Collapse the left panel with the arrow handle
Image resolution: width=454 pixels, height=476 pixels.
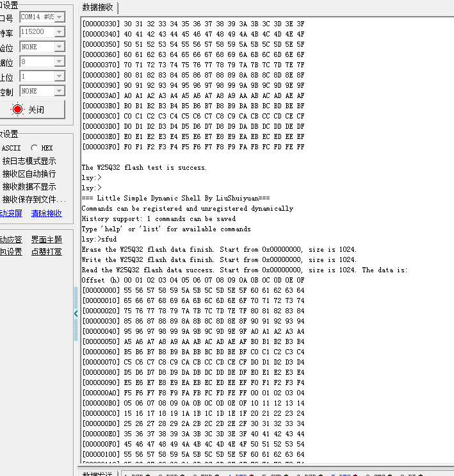pyautogui.click(x=76, y=313)
